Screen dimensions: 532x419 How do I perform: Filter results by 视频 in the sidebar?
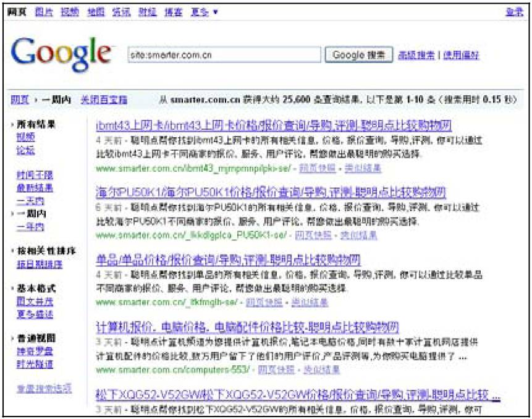pos(25,137)
